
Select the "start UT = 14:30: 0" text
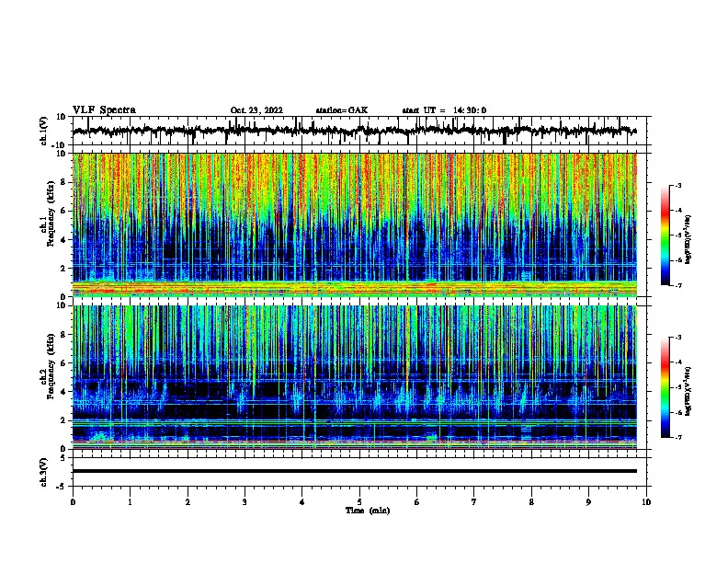[x=444, y=110]
